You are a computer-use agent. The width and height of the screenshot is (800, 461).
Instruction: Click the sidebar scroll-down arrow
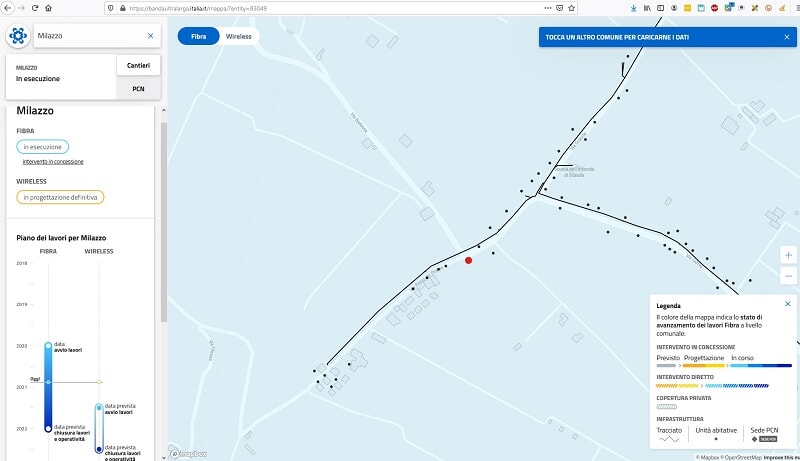coord(164,457)
